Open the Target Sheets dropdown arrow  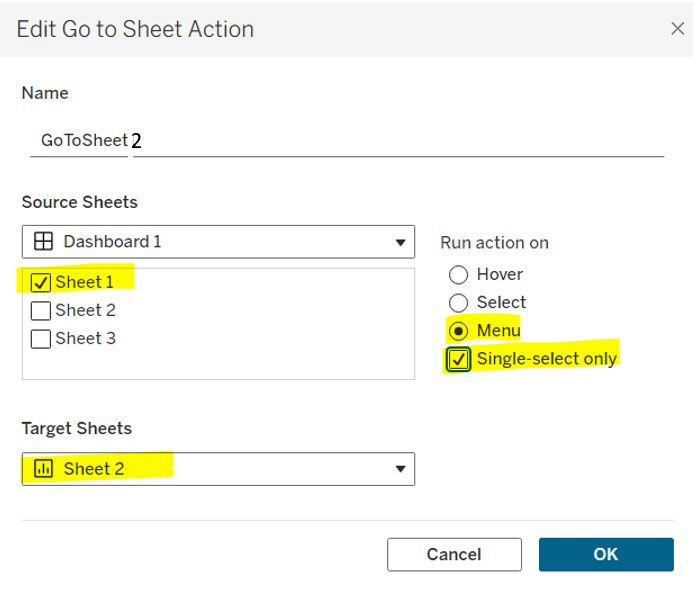click(x=401, y=469)
